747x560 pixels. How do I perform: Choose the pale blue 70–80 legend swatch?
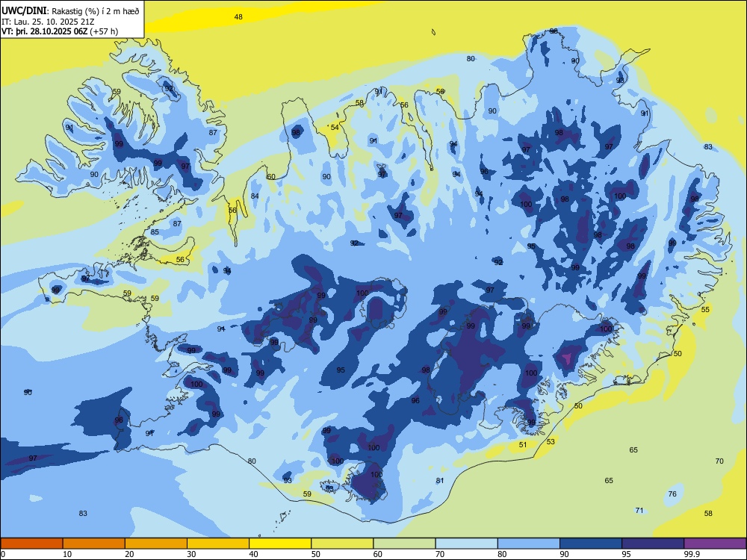coord(466,544)
